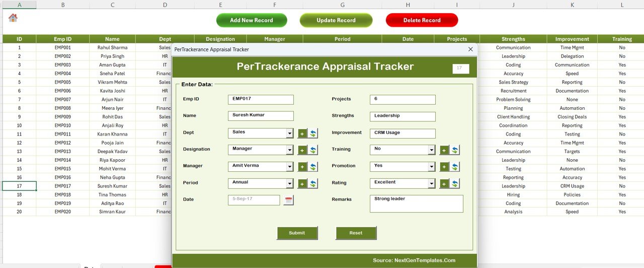Expand the Training dropdown
Viewport: 644px width, 268px height.
(432, 150)
